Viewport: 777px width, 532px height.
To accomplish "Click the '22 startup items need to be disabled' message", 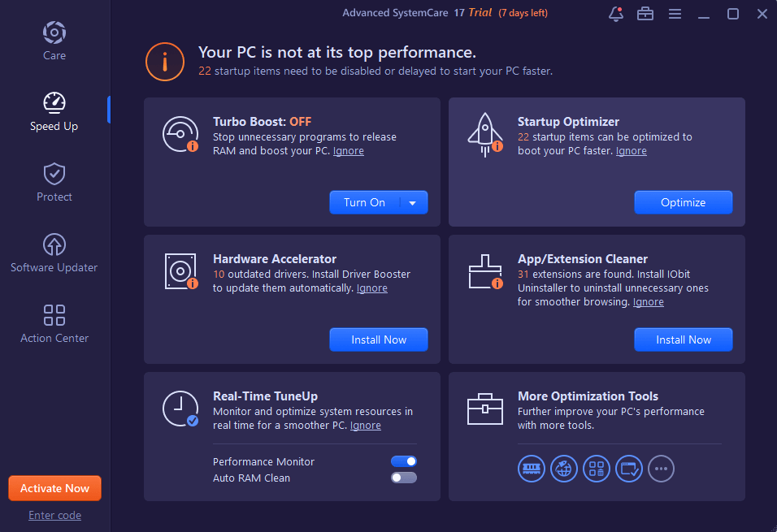I will pyautogui.click(x=375, y=71).
